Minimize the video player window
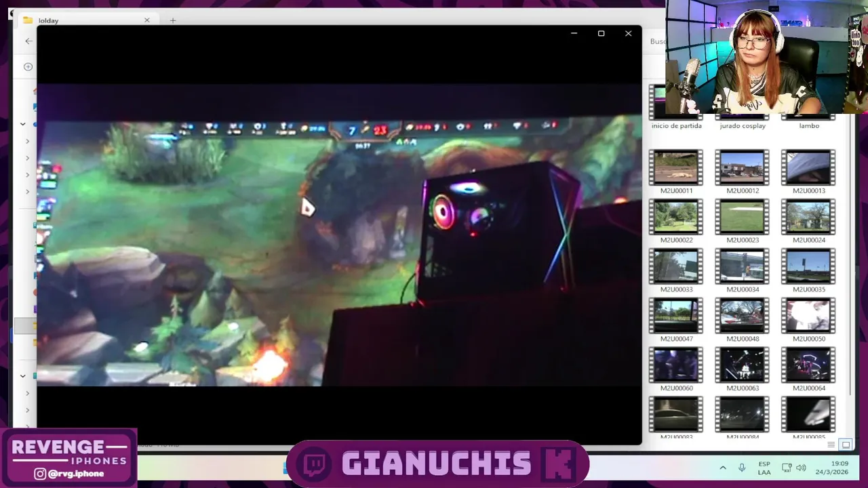The image size is (868, 488). [574, 33]
